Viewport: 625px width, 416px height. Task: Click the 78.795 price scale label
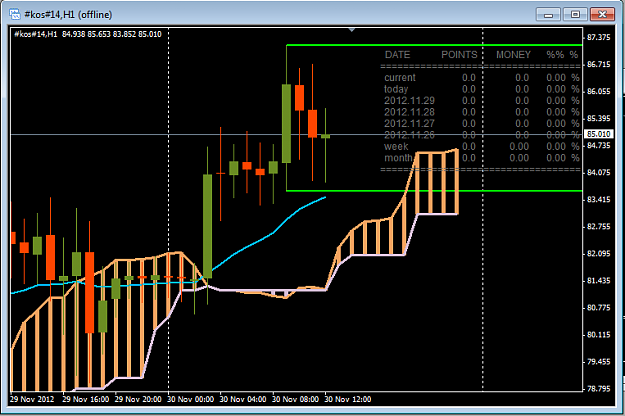[599, 389]
